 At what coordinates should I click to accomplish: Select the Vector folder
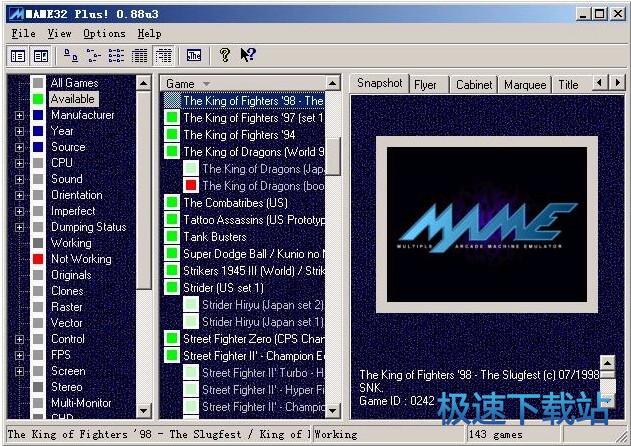tap(66, 323)
